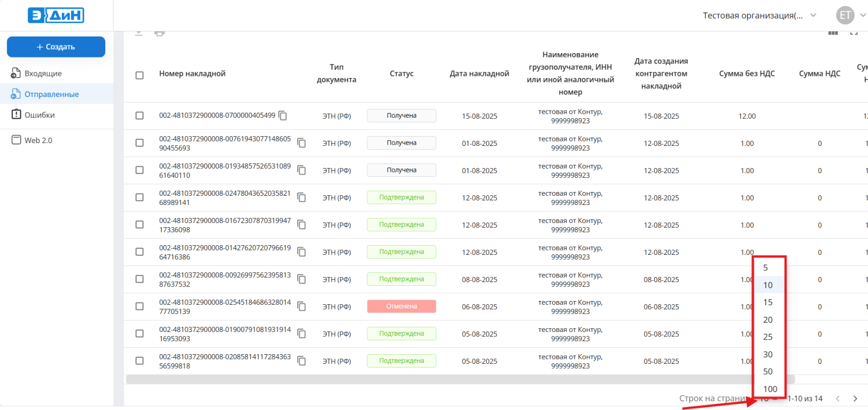Click the Создать button

(x=56, y=47)
